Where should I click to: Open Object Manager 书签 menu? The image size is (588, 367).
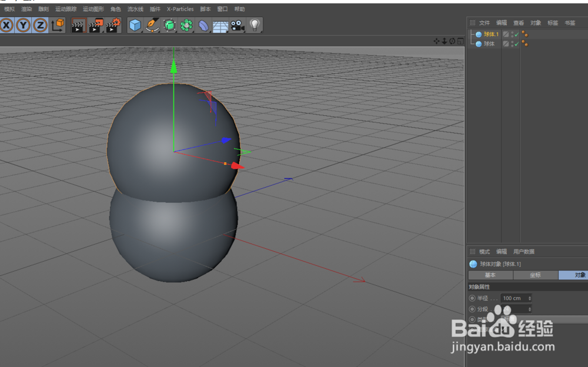[570, 23]
